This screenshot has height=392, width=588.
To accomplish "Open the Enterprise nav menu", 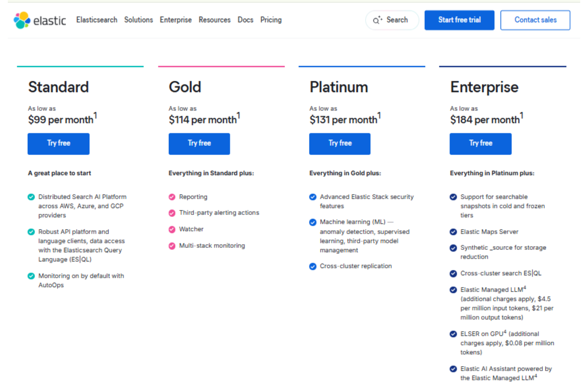I will click(176, 20).
